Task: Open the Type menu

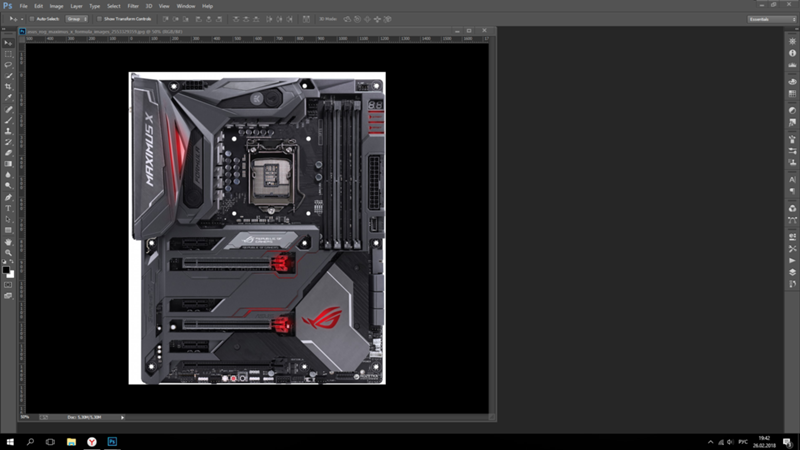Action: (x=94, y=6)
